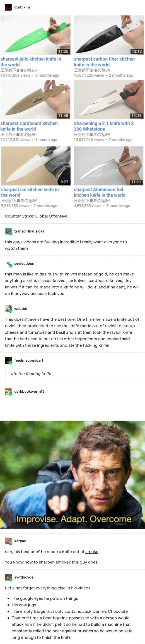
Task: Open darkbookworm13's avatar icon
Action: (8, 391)
